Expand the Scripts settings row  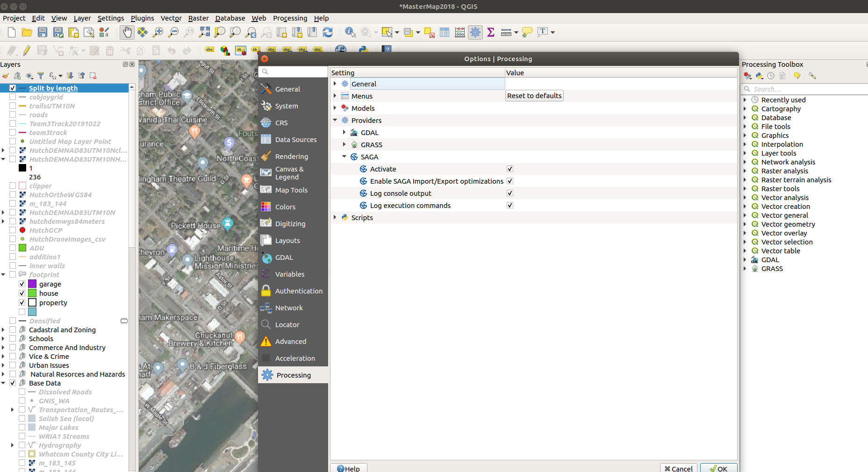click(x=335, y=217)
